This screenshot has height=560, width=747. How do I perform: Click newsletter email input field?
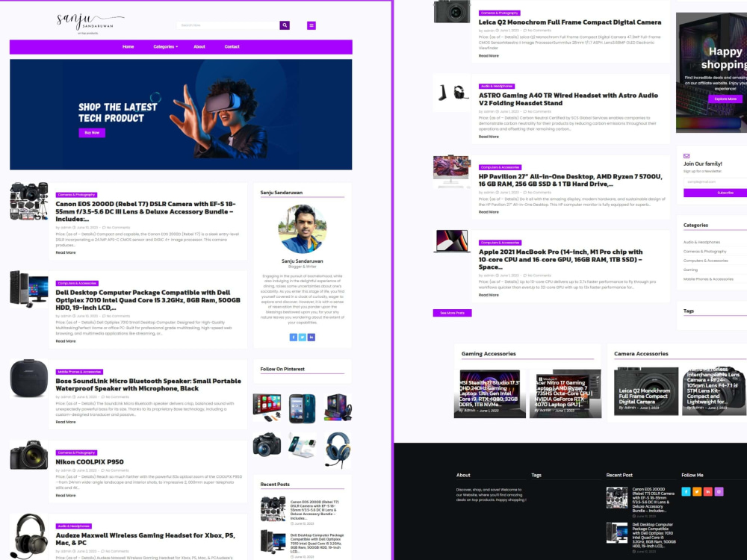[x=715, y=181]
